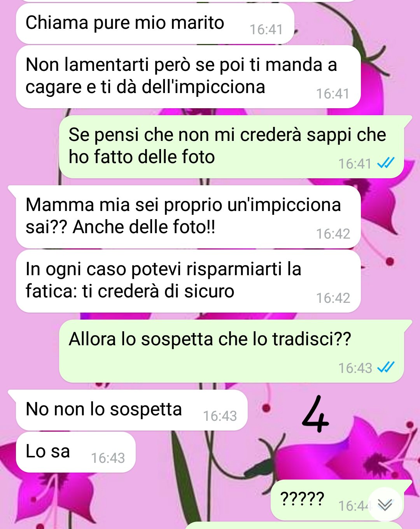Tap blue read-receipt ticks on 'ho fatto delle foto' message
The width and height of the screenshot is (420, 529).
pyautogui.click(x=386, y=163)
